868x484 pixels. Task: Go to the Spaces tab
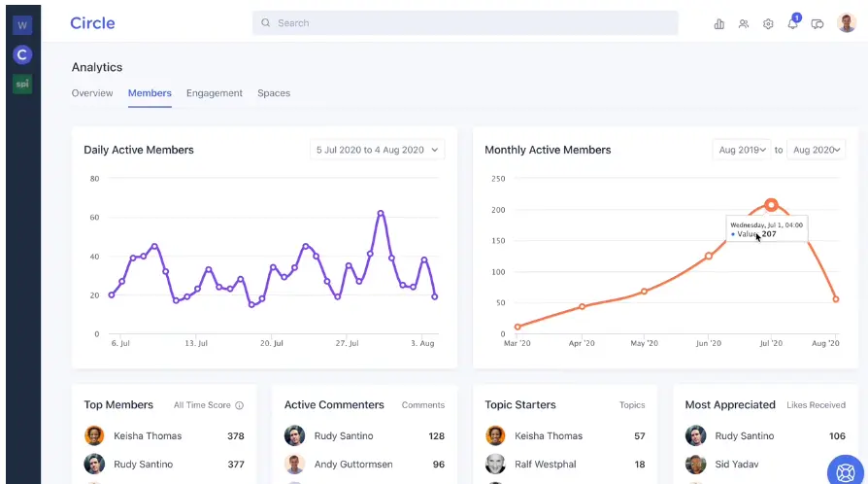coord(274,93)
